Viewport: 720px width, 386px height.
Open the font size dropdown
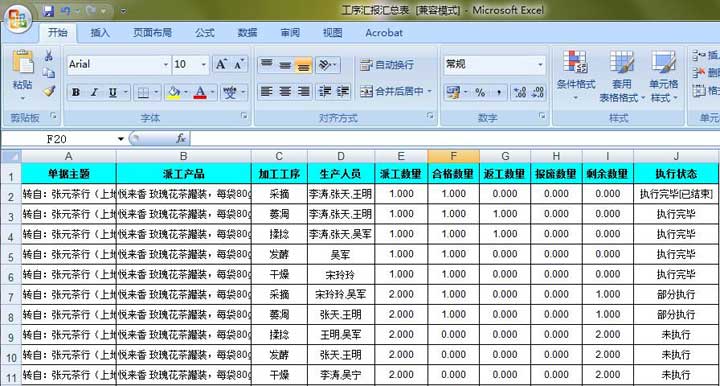click(x=204, y=65)
